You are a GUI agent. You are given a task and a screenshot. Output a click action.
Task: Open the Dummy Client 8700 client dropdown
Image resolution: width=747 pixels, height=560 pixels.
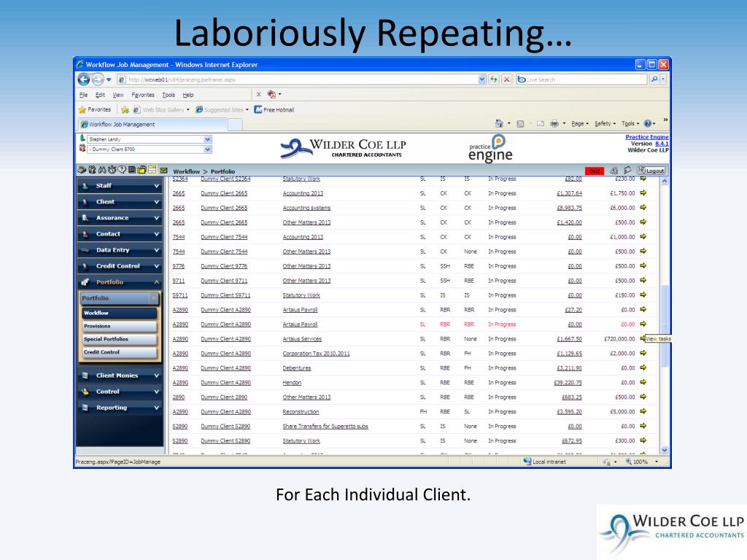click(149, 149)
